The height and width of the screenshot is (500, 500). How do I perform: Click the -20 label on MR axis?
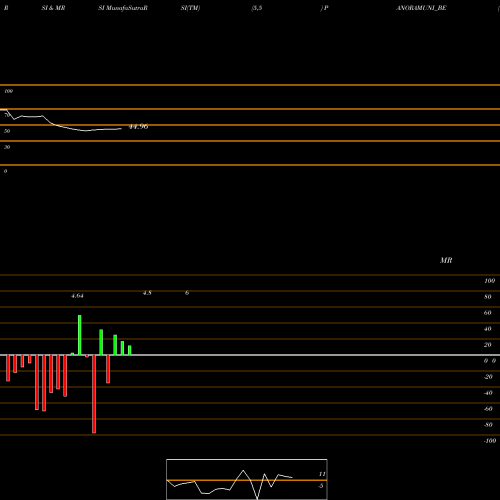pyautogui.click(x=488, y=377)
